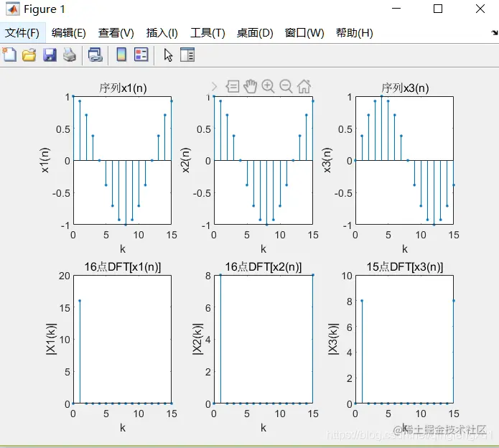Click the data tips icon above x2 axes
The image size is (499, 448).
[x=233, y=86]
